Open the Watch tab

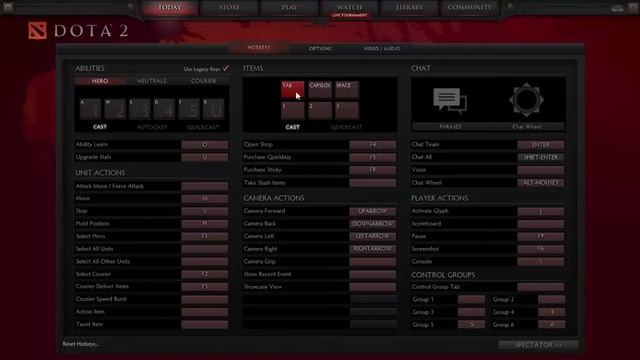pyautogui.click(x=349, y=8)
